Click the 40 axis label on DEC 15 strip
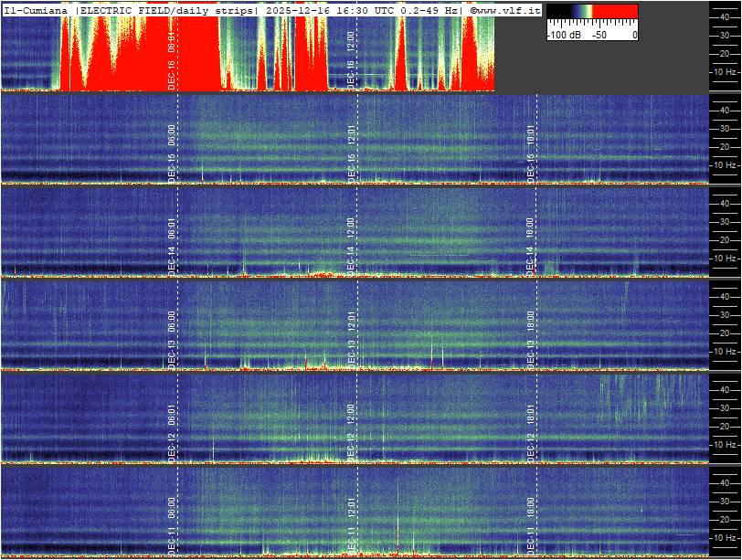The height and width of the screenshot is (560, 742). coord(722,111)
